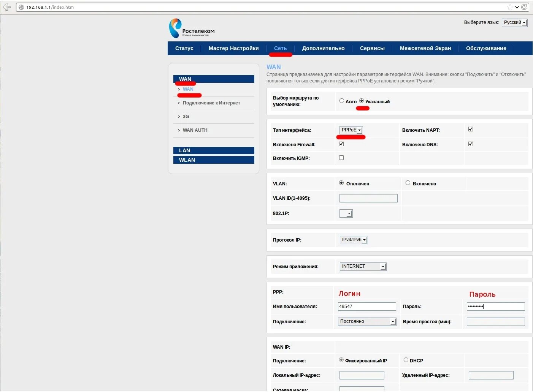Expand the LAN sidebar section
The height and width of the screenshot is (392, 533).
pyautogui.click(x=214, y=150)
